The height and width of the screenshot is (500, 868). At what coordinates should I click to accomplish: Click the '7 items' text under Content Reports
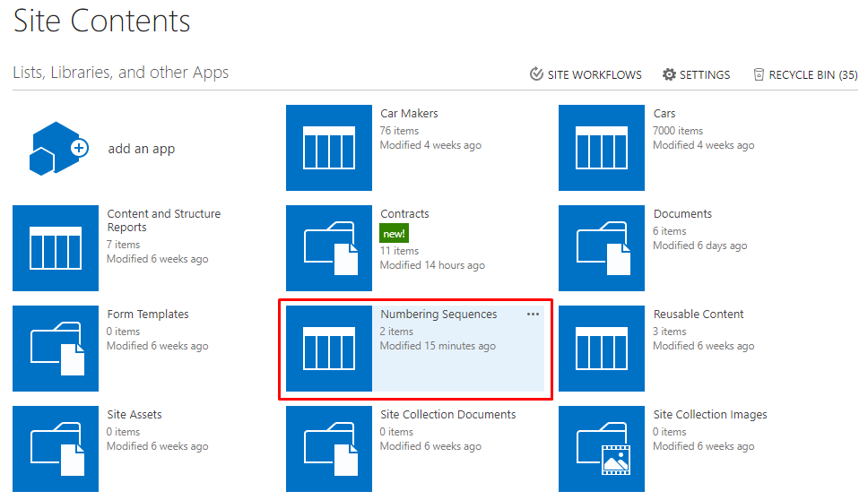pos(123,245)
